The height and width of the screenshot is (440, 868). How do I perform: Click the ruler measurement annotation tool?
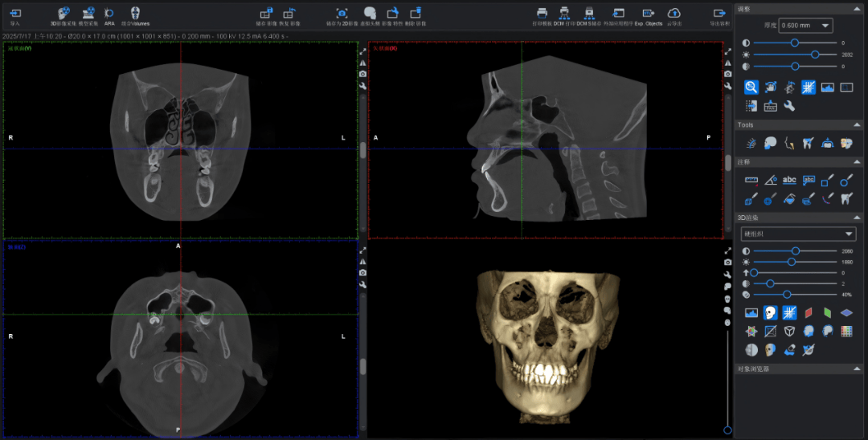[x=751, y=181]
